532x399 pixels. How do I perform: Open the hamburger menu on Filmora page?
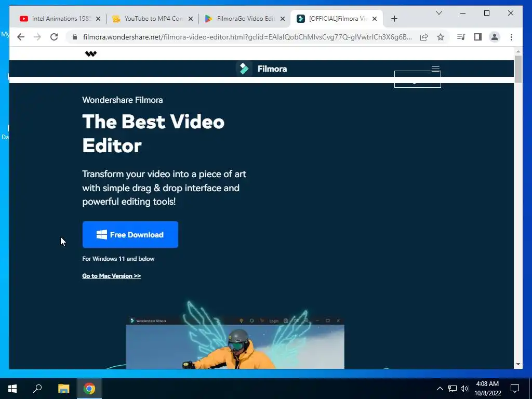coord(436,69)
